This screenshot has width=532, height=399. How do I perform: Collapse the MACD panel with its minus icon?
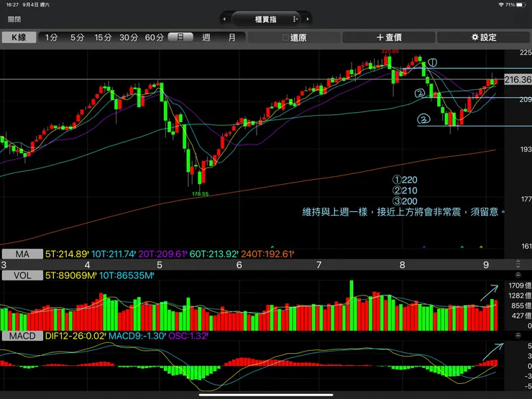click(x=518, y=336)
